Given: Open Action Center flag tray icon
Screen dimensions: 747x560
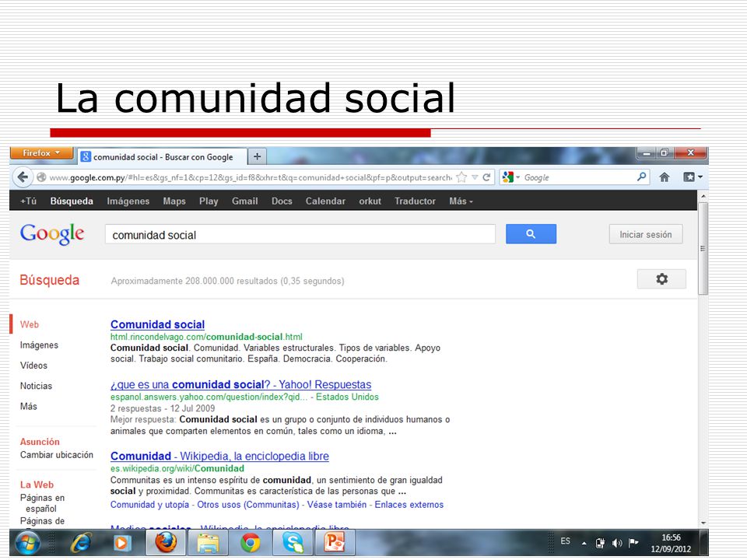Looking at the screenshot, I should point(633,542).
